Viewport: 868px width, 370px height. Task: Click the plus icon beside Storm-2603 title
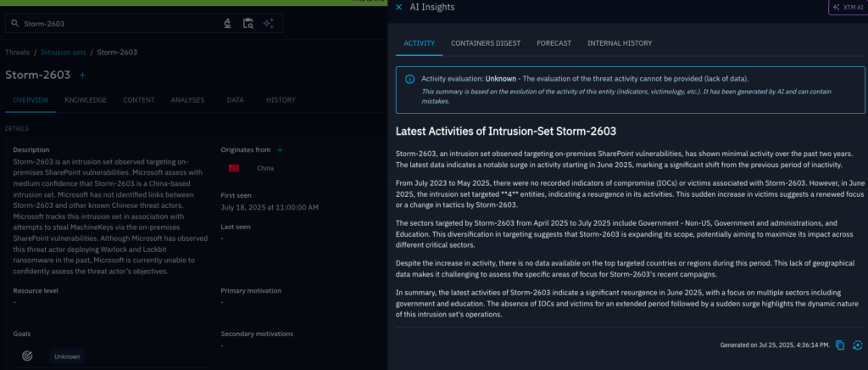(82, 76)
